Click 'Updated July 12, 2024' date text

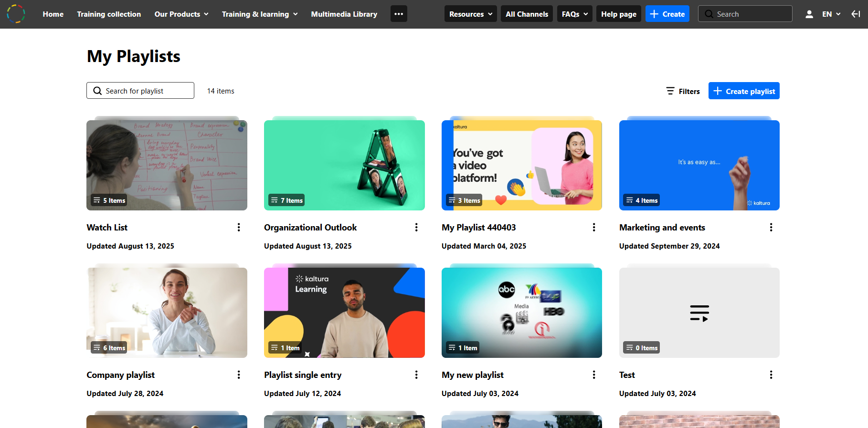[303, 394]
